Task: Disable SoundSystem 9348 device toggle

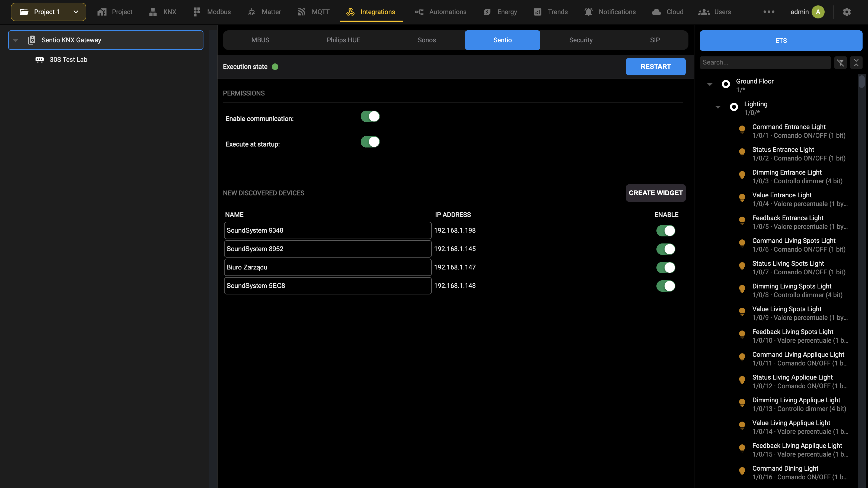Action: coord(665,231)
